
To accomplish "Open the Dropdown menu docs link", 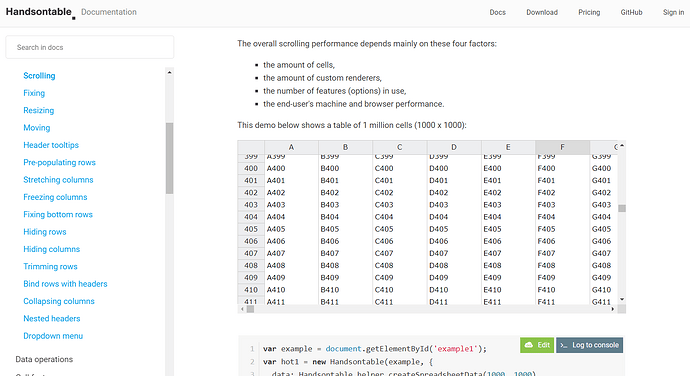I will (x=53, y=336).
